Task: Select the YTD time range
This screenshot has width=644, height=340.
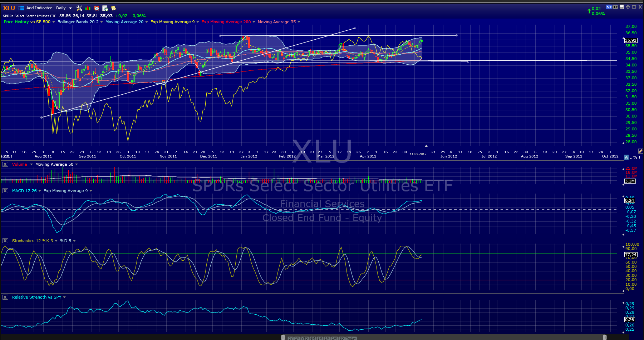Action: (x=304, y=338)
